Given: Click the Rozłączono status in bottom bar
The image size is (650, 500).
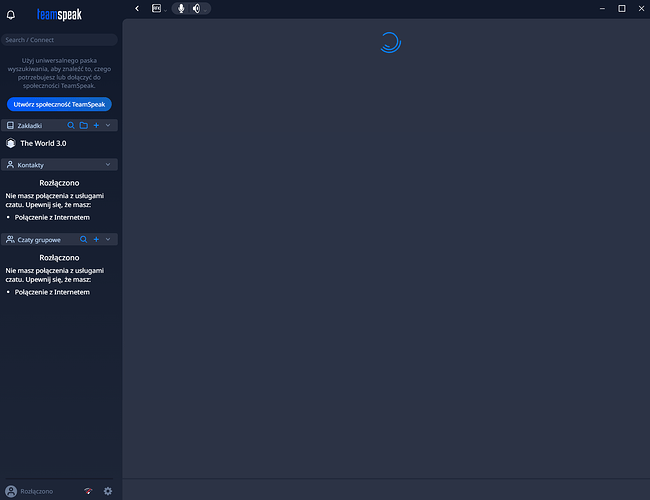Looking at the screenshot, I should coord(36,491).
